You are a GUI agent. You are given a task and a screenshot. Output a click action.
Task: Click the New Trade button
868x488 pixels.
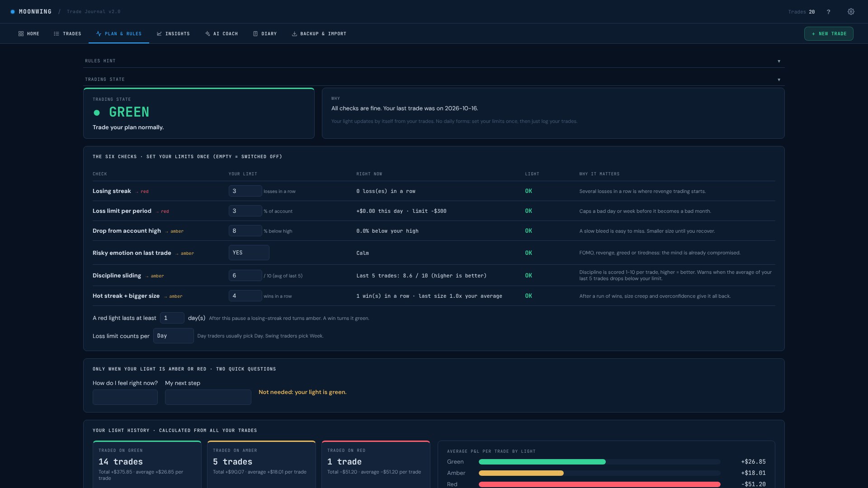(829, 34)
